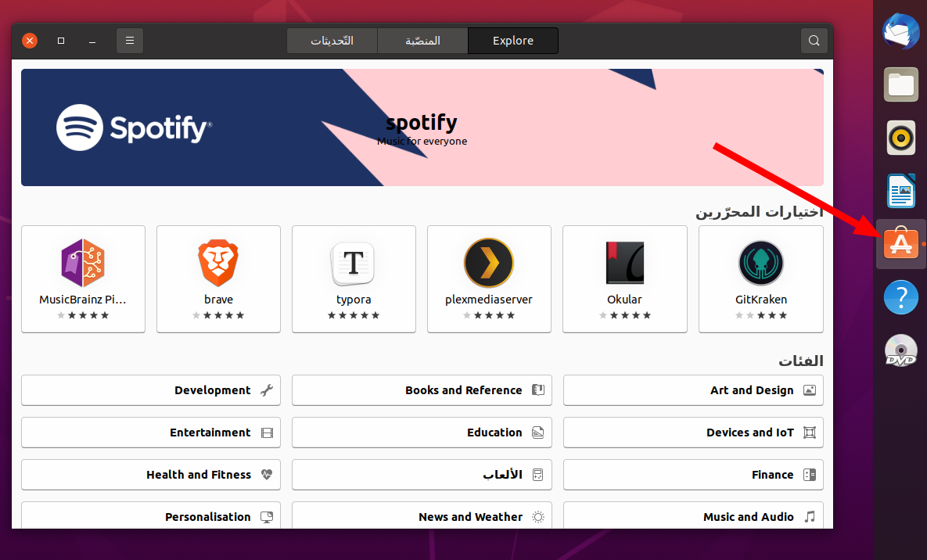Switch to the Explore tab

pos(513,41)
